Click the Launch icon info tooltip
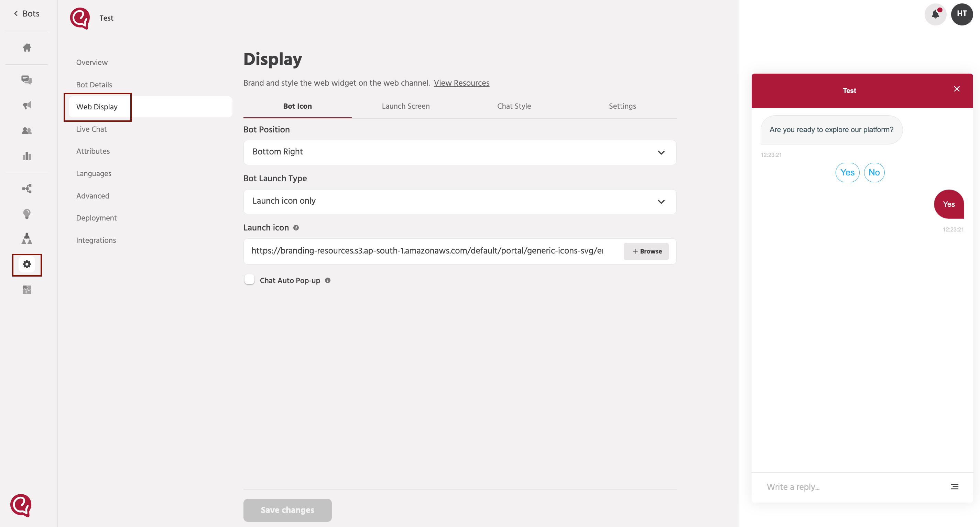Screen dimensions: 980x527 tap(296, 227)
